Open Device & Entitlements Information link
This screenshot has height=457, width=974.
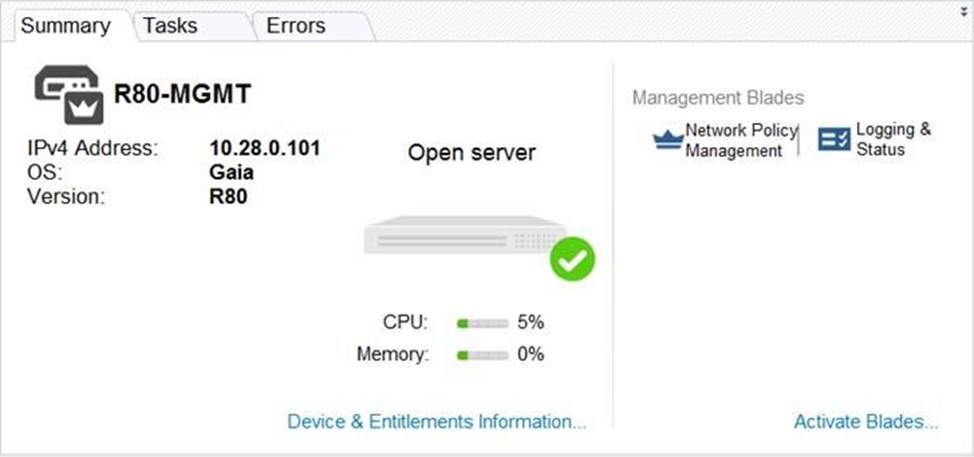click(x=437, y=422)
